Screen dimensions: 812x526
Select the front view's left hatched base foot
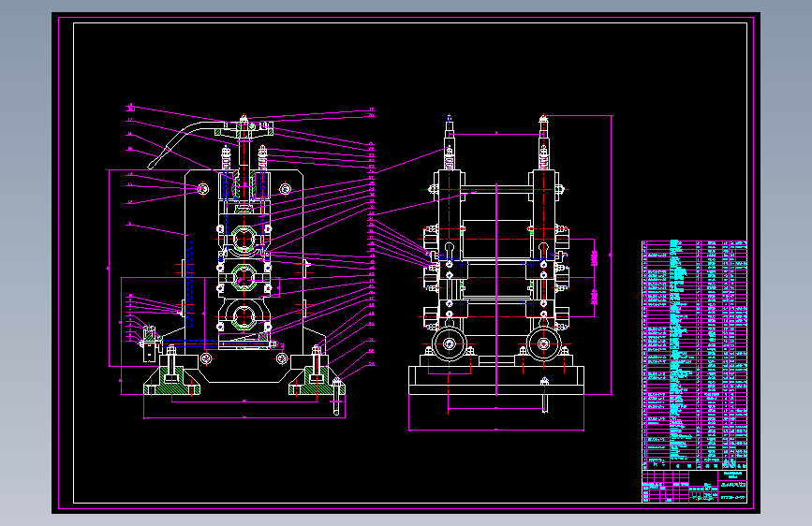pos(172,382)
